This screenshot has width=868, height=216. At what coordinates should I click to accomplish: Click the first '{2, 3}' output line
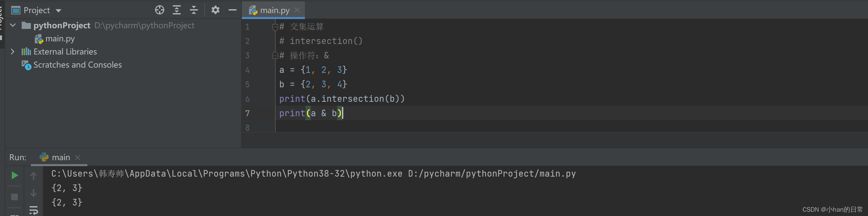[x=67, y=188]
